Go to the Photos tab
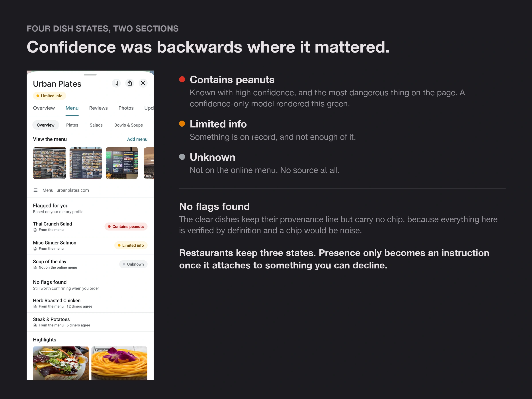 click(126, 108)
